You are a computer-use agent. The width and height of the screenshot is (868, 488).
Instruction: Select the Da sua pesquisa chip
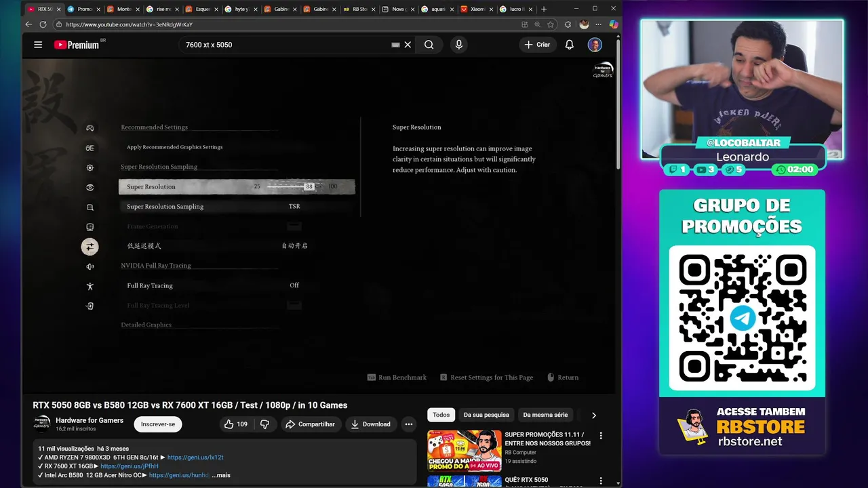486,415
